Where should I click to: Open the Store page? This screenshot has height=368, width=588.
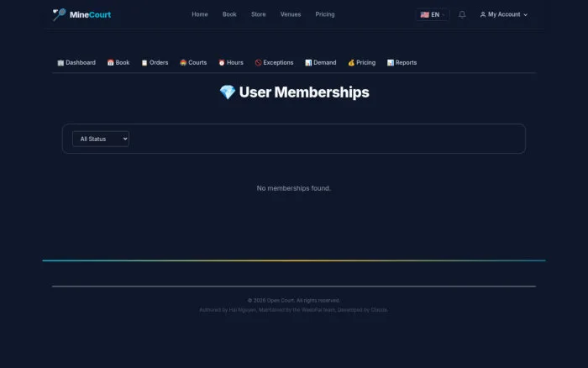259,14
